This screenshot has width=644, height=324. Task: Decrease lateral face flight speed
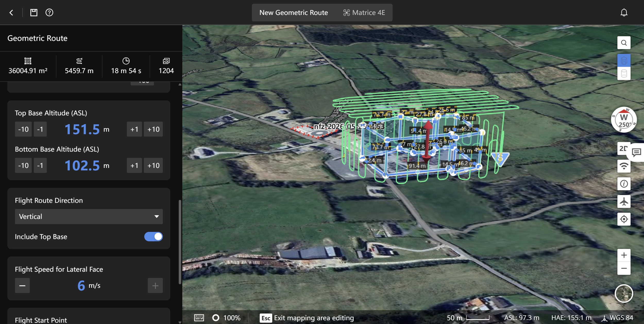click(22, 285)
